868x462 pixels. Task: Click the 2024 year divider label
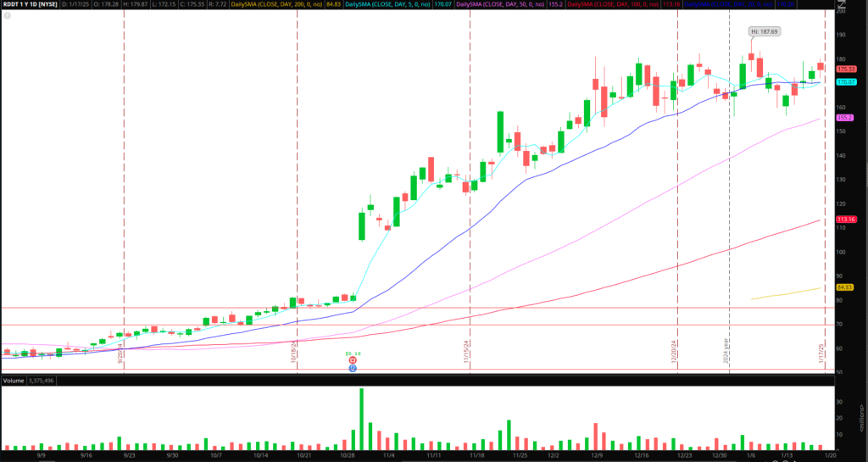726,351
